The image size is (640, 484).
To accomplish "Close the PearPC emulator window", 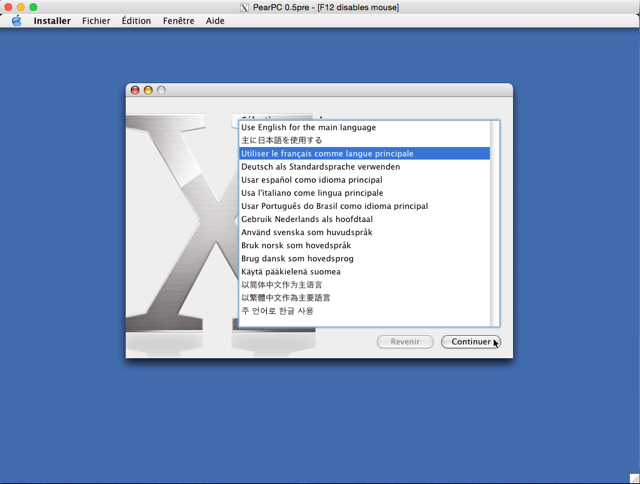I will [8, 7].
